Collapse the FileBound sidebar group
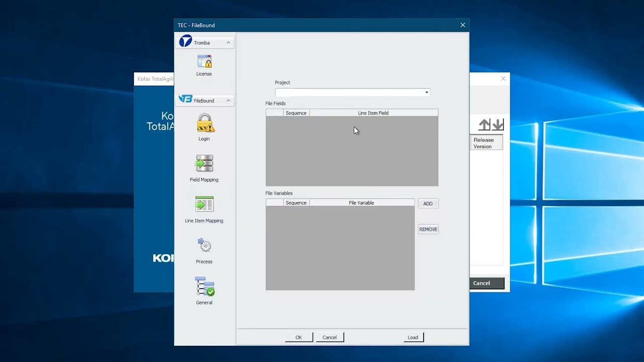Screen dimensions: 644x362 pos(228,101)
